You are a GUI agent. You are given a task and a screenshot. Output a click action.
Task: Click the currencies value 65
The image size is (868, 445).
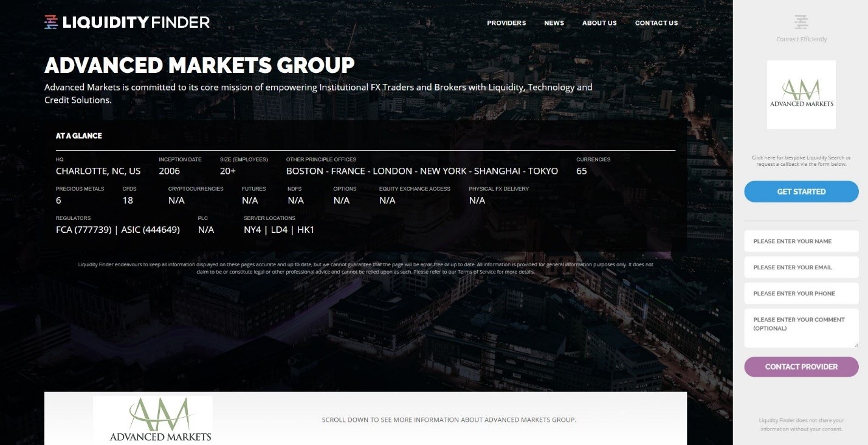[x=582, y=171]
